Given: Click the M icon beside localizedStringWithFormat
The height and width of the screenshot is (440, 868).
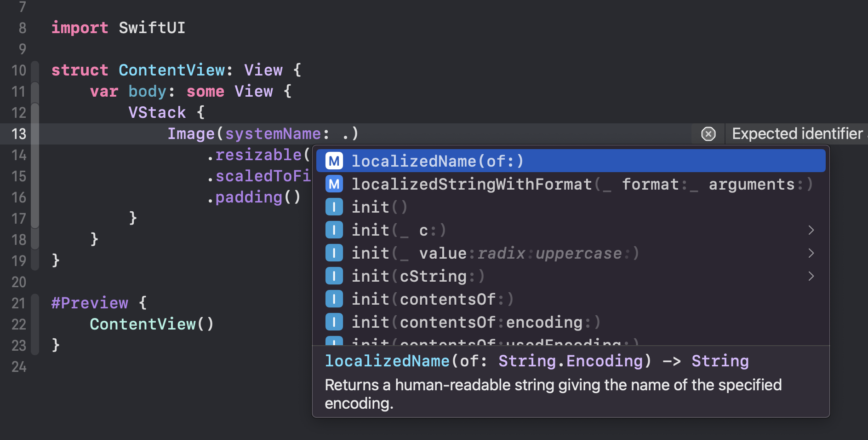Looking at the screenshot, I should [334, 184].
